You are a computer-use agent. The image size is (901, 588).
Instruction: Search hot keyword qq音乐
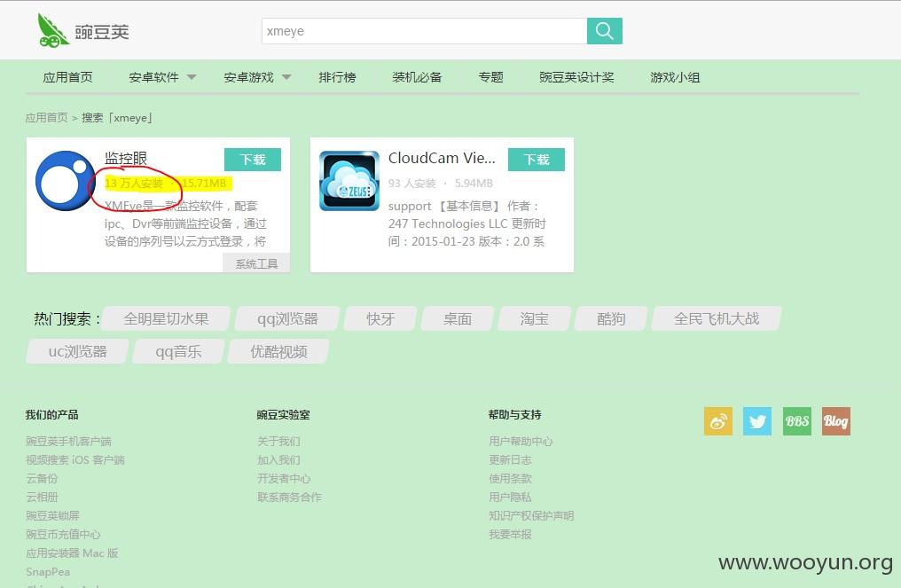[178, 352]
